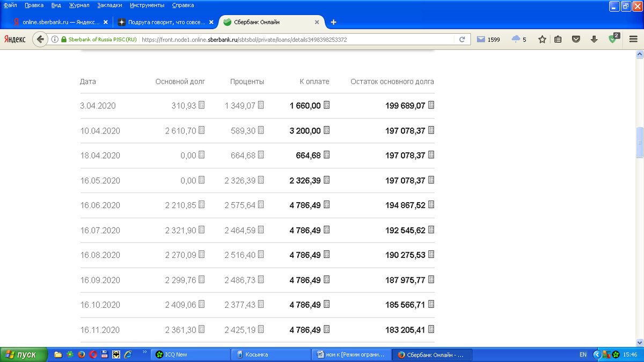This screenshot has height=362, width=644.
Task: Click the К оплате column header
Action: point(314,82)
